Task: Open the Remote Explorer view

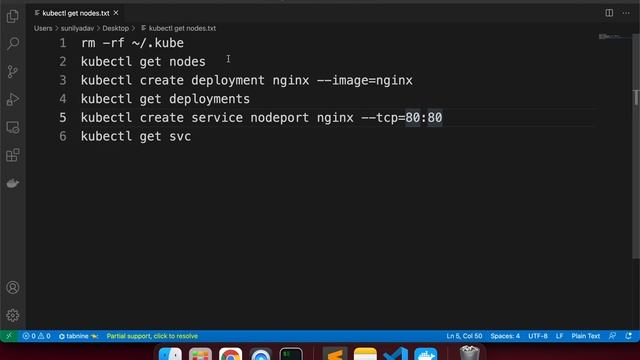Action: pos(13,127)
